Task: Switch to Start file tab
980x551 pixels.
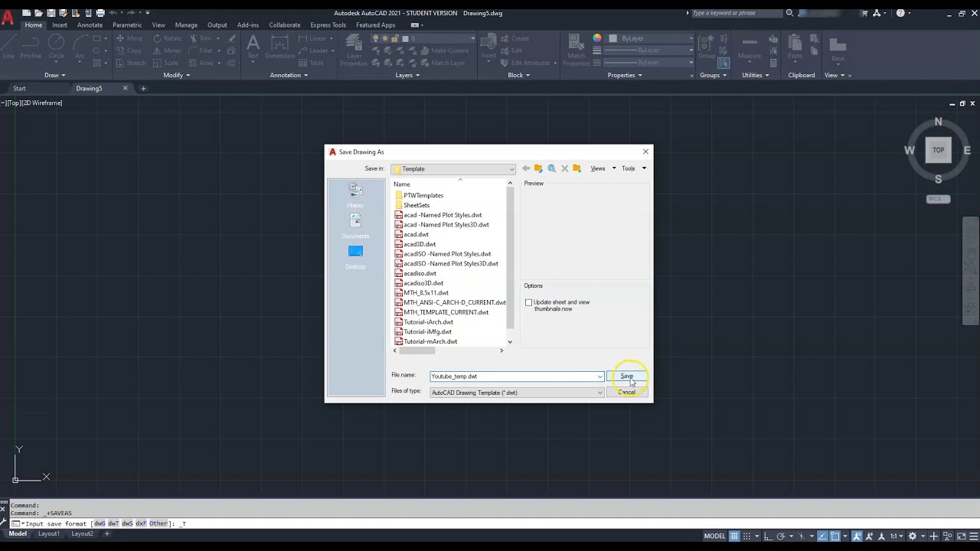Action: coord(19,89)
